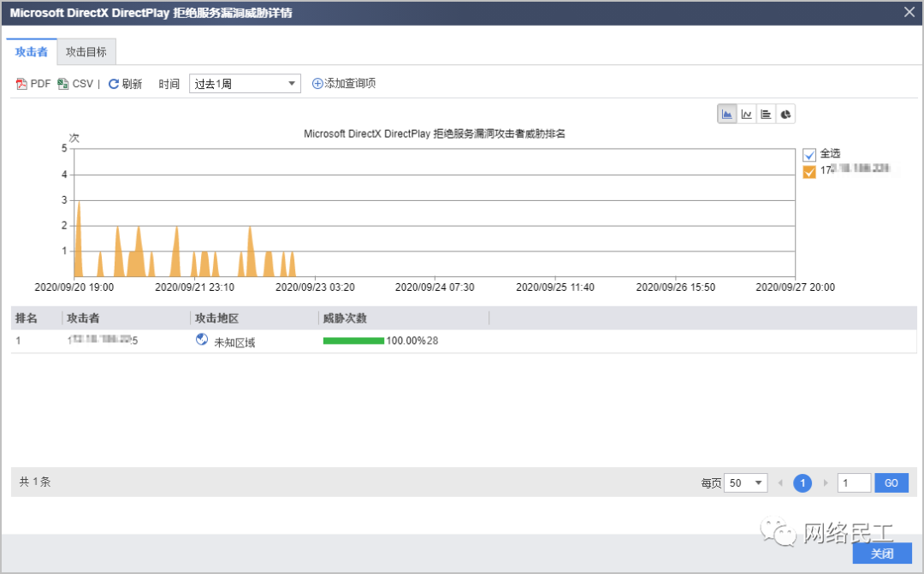Image resolution: width=924 pixels, height=574 pixels.
Task: Click the globe icon beside 未知区域
Action: point(202,340)
